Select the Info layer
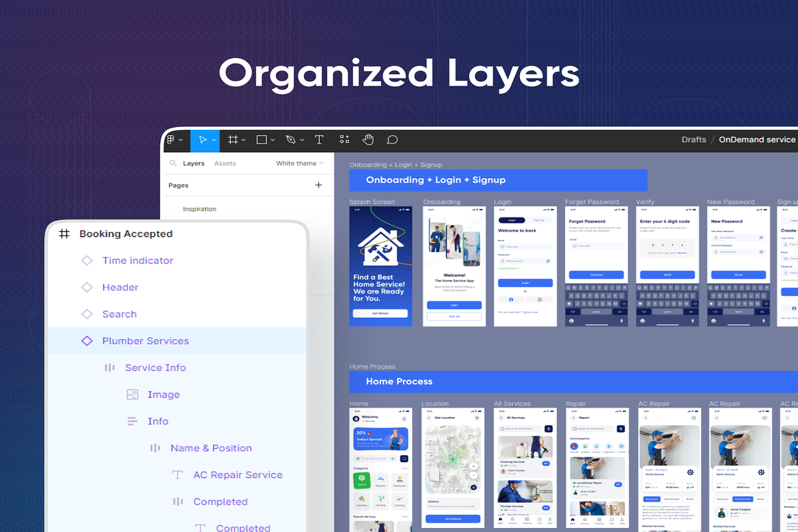798x532 pixels. (x=158, y=421)
